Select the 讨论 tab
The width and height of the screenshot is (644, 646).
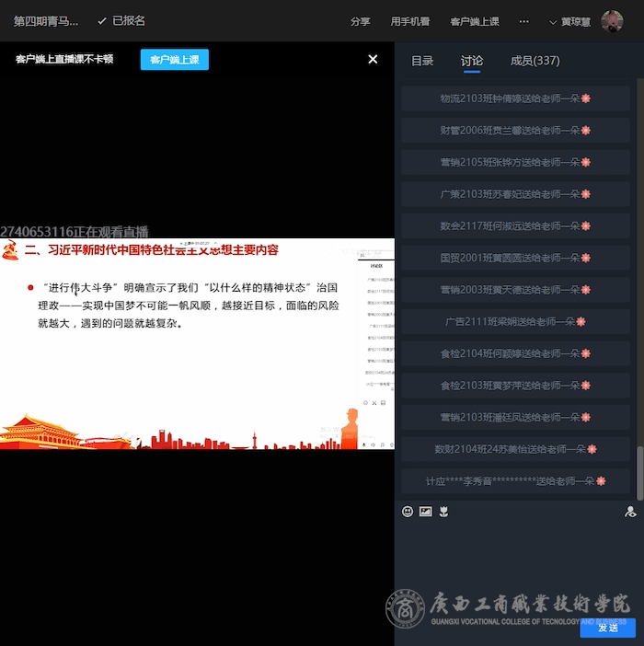tap(472, 61)
